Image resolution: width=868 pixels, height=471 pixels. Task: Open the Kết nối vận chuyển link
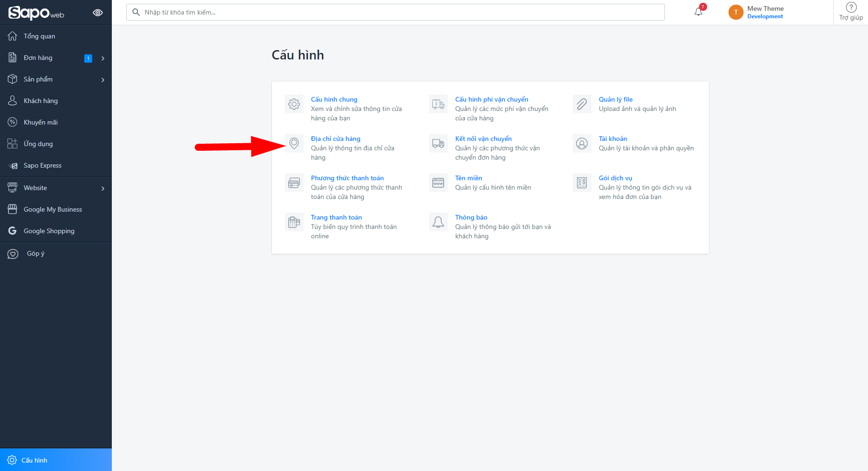click(483, 139)
